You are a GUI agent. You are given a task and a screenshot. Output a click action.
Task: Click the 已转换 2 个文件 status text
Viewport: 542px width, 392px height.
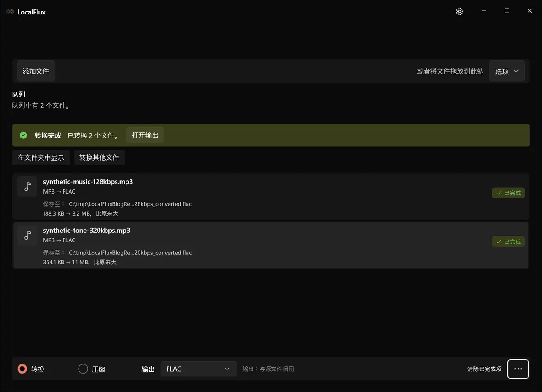pyautogui.click(x=93, y=135)
